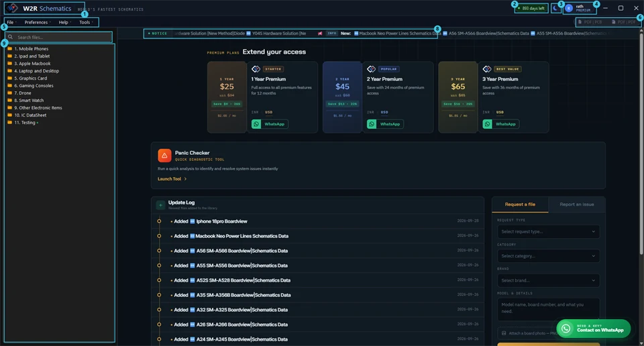Click timeline circle beside A35 SM-A356B entry
This screenshot has height=346, width=644.
point(159,295)
